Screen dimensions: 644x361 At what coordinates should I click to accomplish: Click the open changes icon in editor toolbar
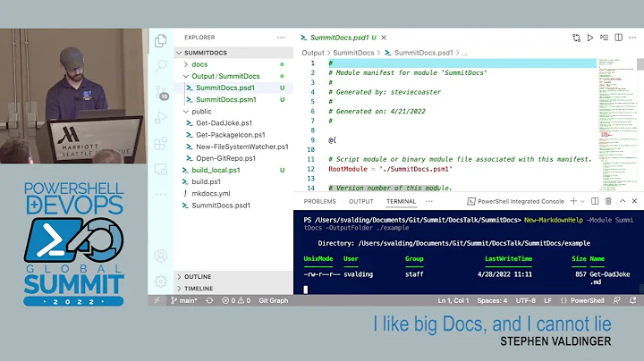coord(576,38)
